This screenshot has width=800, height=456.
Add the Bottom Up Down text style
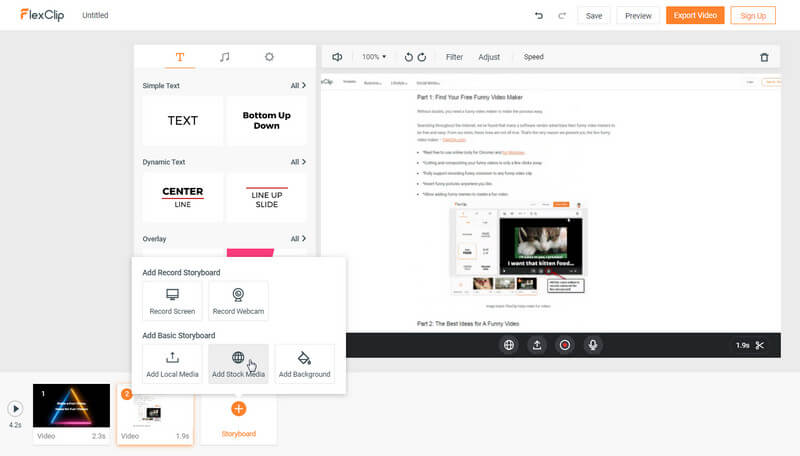[x=267, y=120]
